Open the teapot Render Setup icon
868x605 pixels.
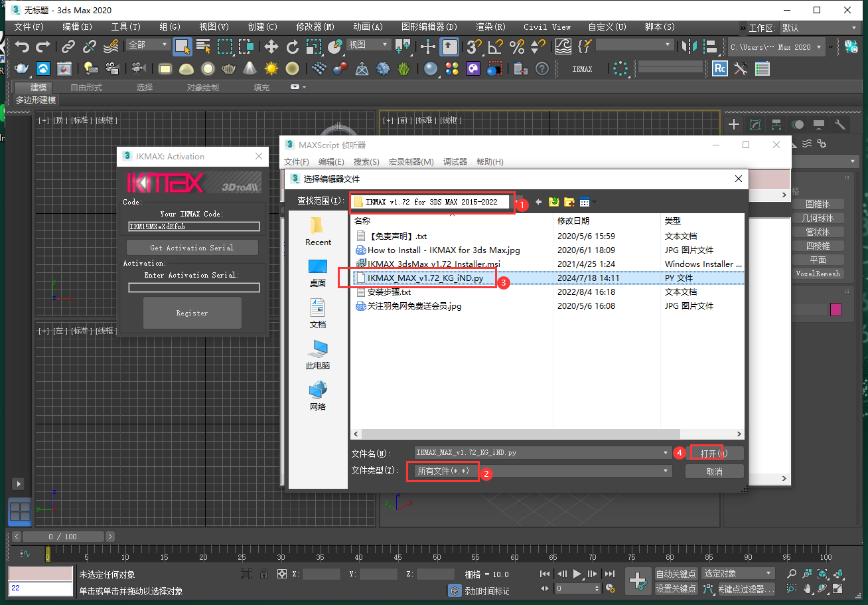point(22,68)
